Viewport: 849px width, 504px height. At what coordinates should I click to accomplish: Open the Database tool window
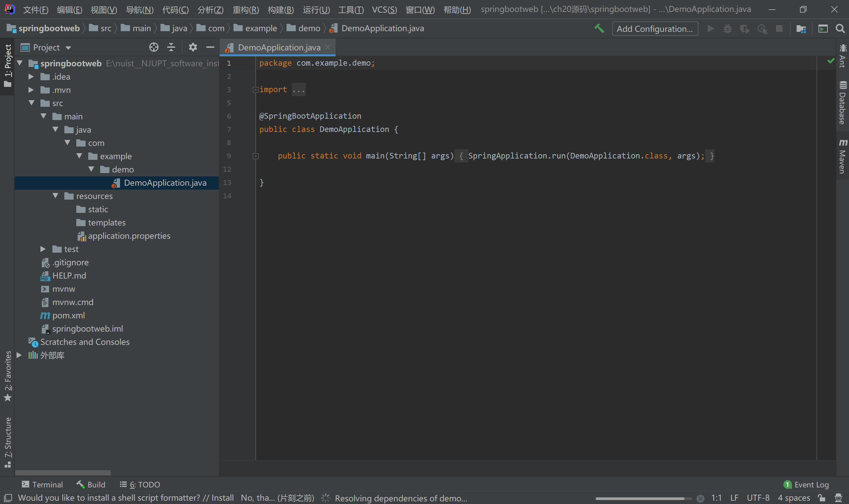coord(843,103)
